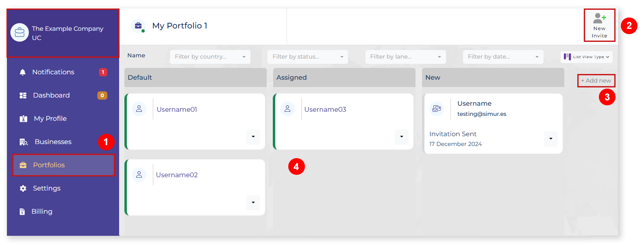The image size is (644, 248).
Task: Expand the Username01 card dropdown arrow
Action: point(253,137)
